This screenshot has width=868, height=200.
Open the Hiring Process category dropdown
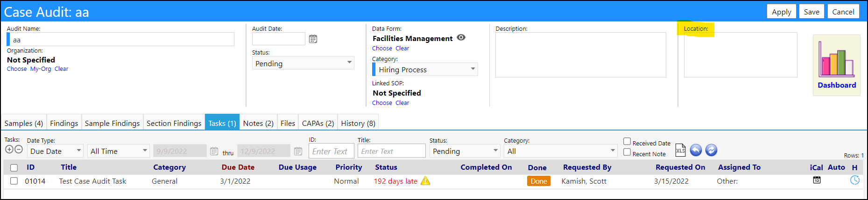[425, 69]
